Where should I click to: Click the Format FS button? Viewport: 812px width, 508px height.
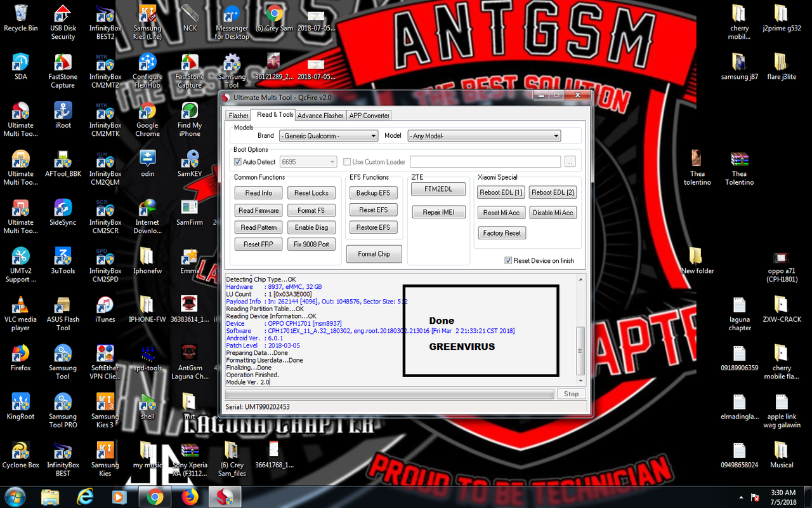pos(311,210)
